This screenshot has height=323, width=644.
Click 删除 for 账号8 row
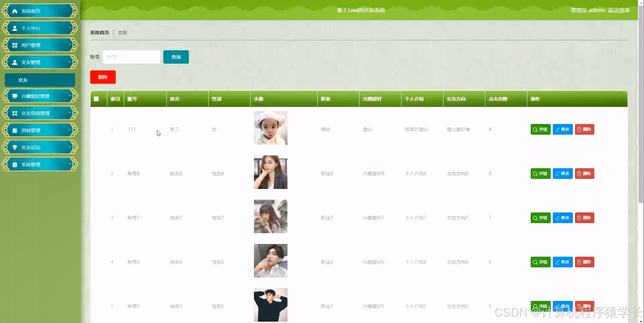584,174
